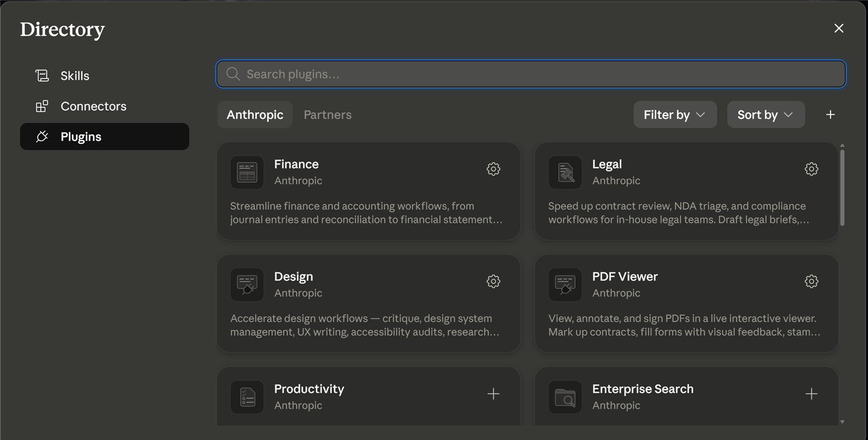
Task: Go to Skills in the sidebar
Action: [105, 75]
